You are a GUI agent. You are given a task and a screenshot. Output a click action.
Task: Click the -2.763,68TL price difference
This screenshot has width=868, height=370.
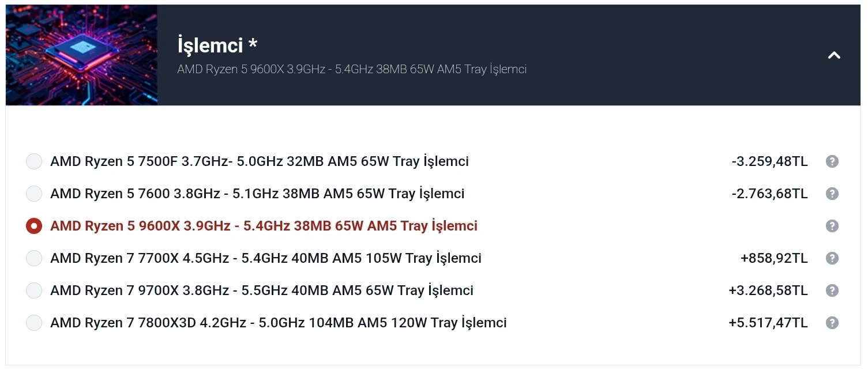tap(769, 194)
